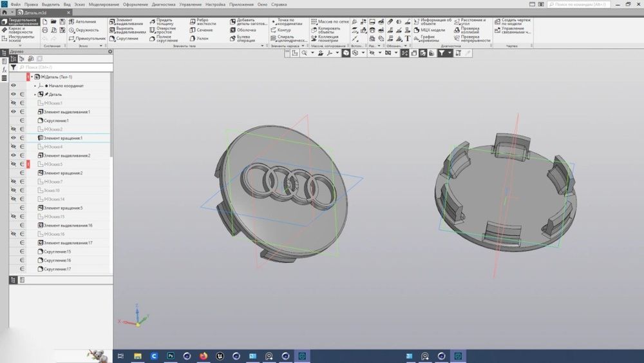The height and width of the screenshot is (363, 644).
Task: Expand the tool set list chevron
Action: [20, 46]
